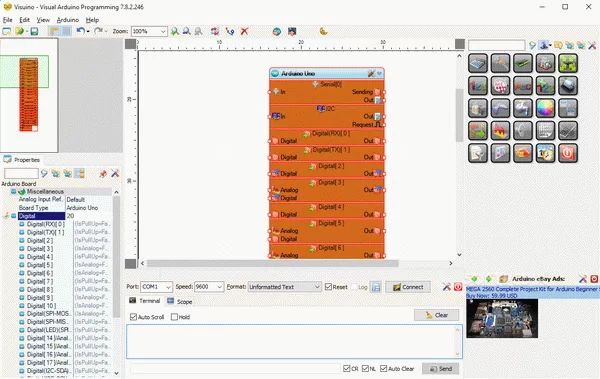The width and height of the screenshot is (600, 379).
Task: Open the Port COM1 dropdown
Action: [168, 287]
